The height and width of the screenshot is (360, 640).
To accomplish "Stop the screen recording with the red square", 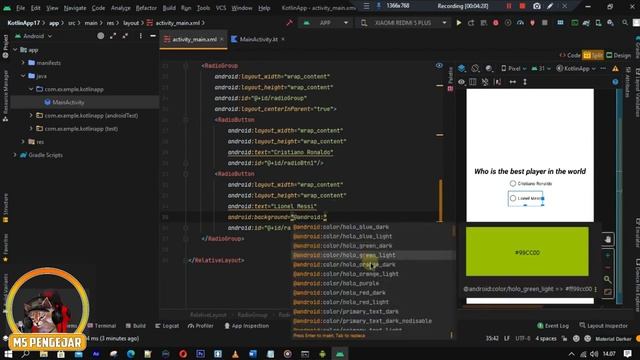I will [x=522, y=6].
